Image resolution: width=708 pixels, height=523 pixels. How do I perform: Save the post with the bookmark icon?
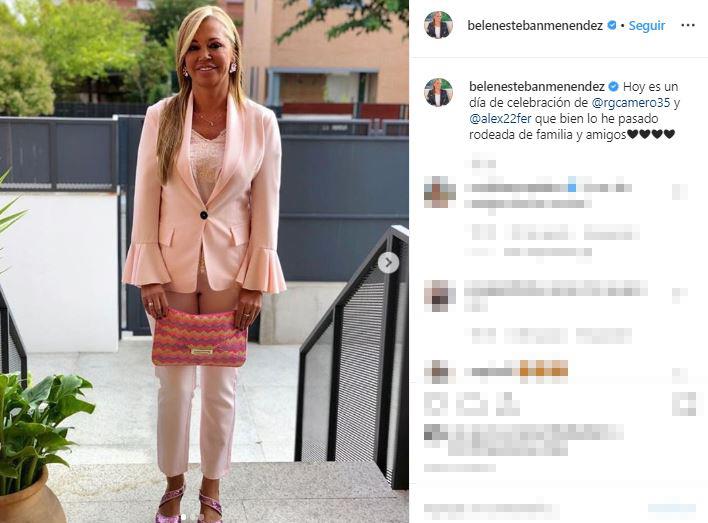684,404
